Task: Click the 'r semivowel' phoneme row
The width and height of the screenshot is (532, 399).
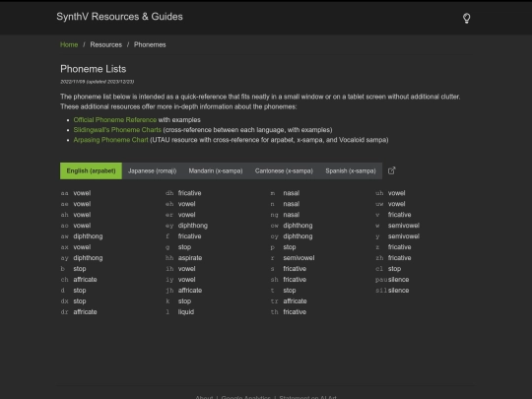Action: point(293,258)
